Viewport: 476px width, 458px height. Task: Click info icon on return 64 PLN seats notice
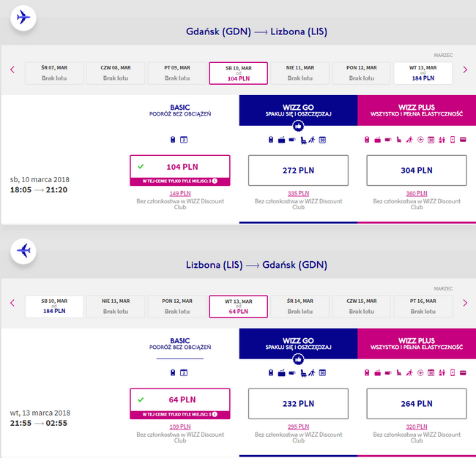215,414
